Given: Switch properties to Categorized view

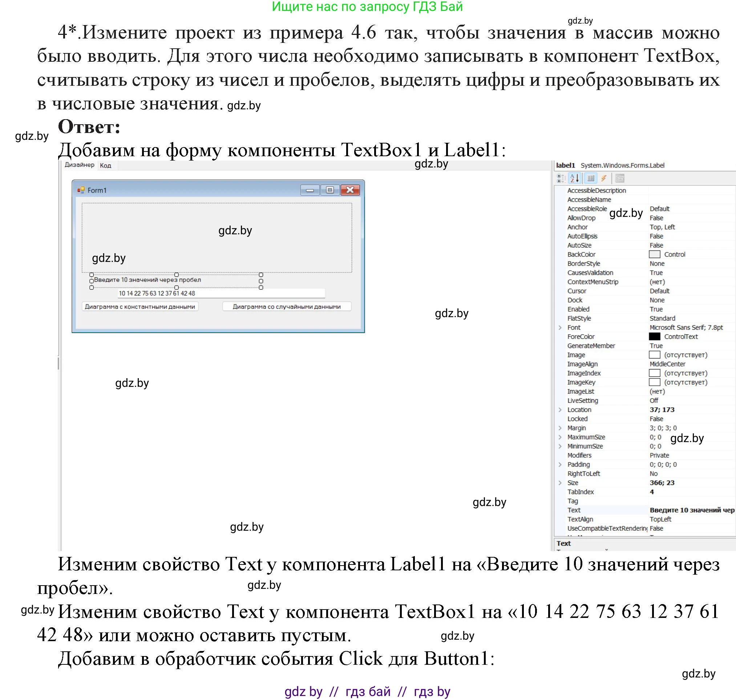Looking at the screenshot, I should [561, 178].
